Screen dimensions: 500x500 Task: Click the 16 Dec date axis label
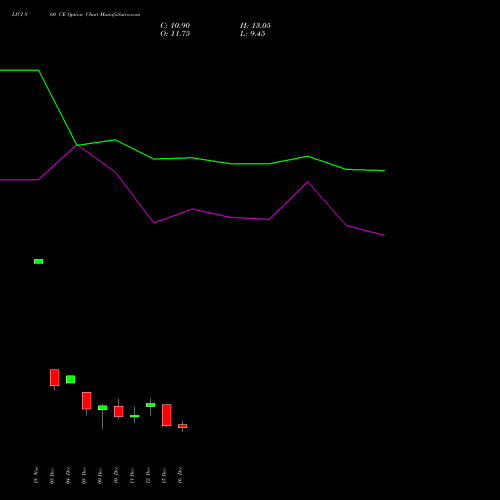(x=180, y=476)
